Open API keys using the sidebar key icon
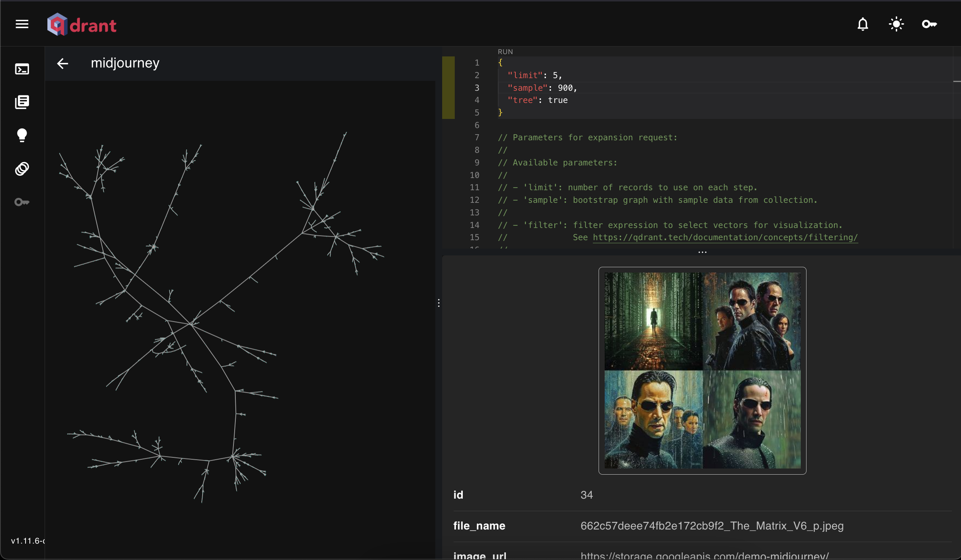This screenshot has width=961, height=560. [22, 202]
